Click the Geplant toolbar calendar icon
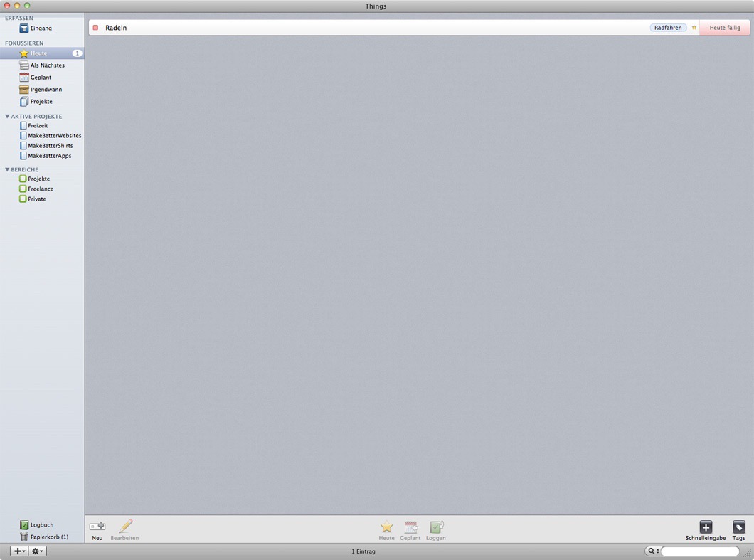 (x=410, y=527)
